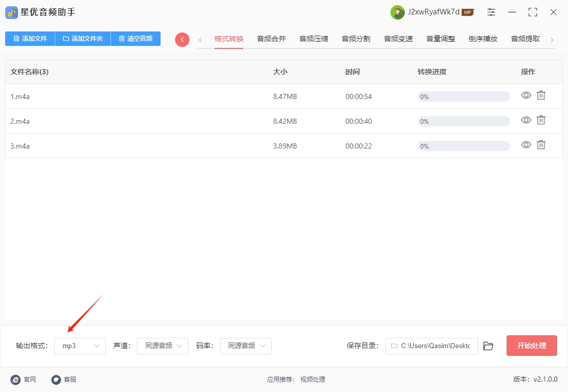Switch to 音频分割 tab
568x392 pixels.
pos(356,39)
